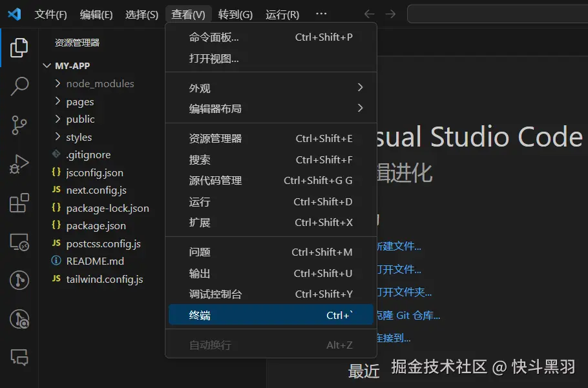
Task: Click the JS icon beside tailwind.config.js
Action: (x=56, y=278)
